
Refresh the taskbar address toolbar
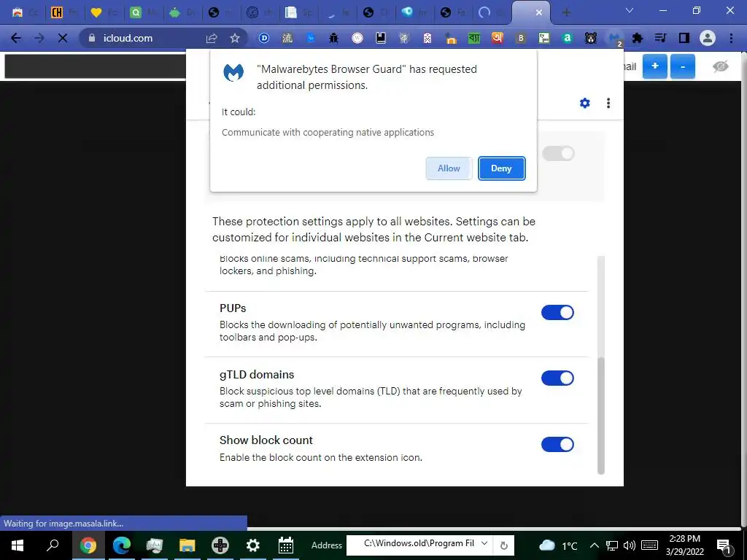(x=504, y=545)
